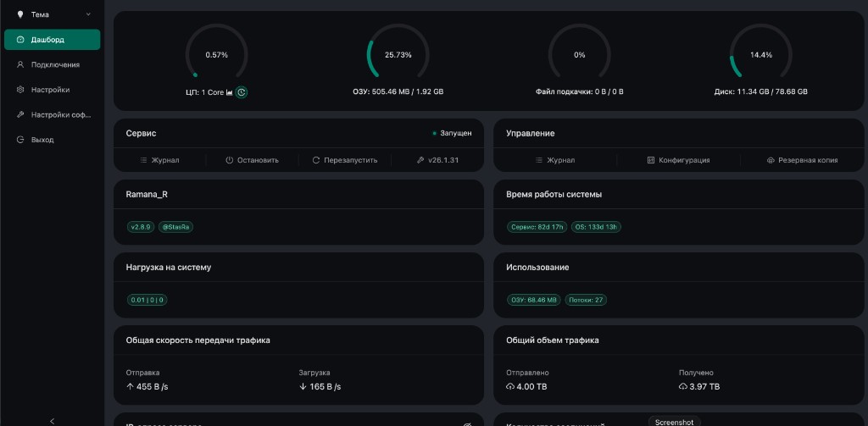Click the swap gauge showing 0%

580,55
